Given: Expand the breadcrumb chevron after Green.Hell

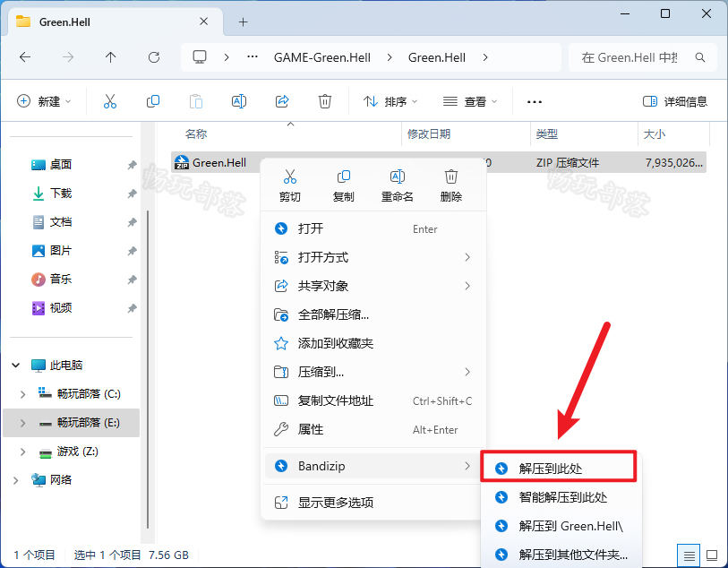Looking at the screenshot, I should pos(485,57).
